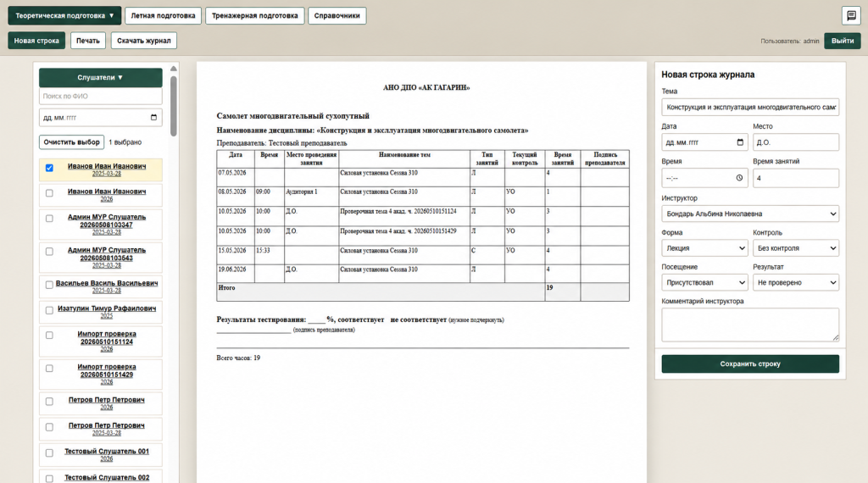Open the clock picker in Время field
The height and width of the screenshot is (483, 868).
739,178
